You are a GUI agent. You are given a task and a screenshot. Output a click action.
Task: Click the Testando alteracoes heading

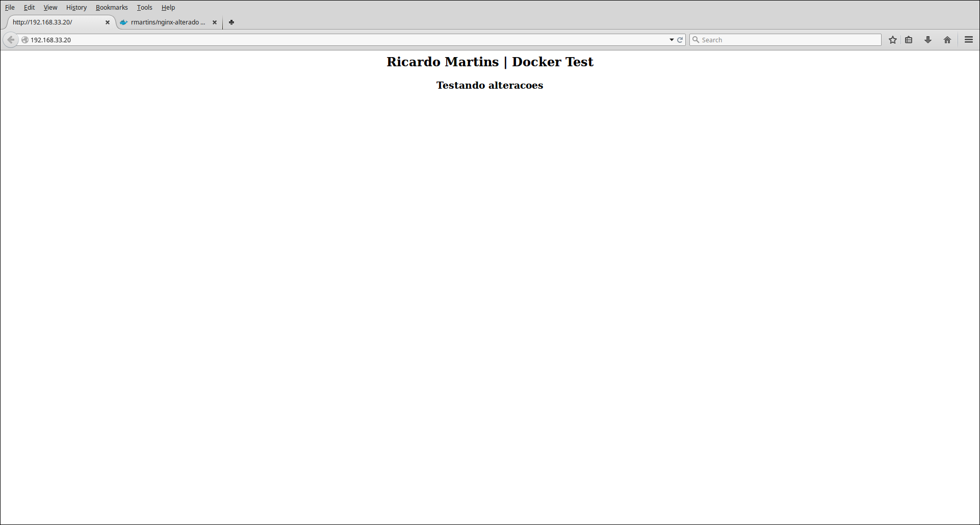(489, 85)
